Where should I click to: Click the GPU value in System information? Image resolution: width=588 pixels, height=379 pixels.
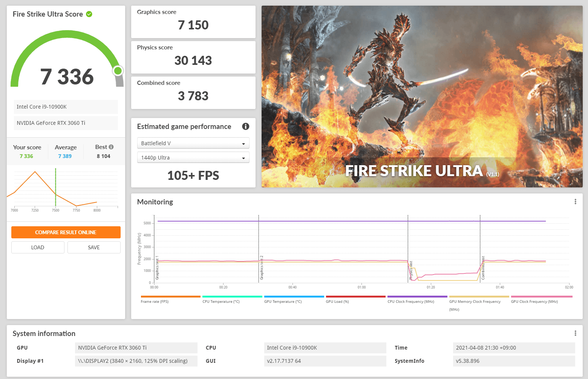[136, 348]
